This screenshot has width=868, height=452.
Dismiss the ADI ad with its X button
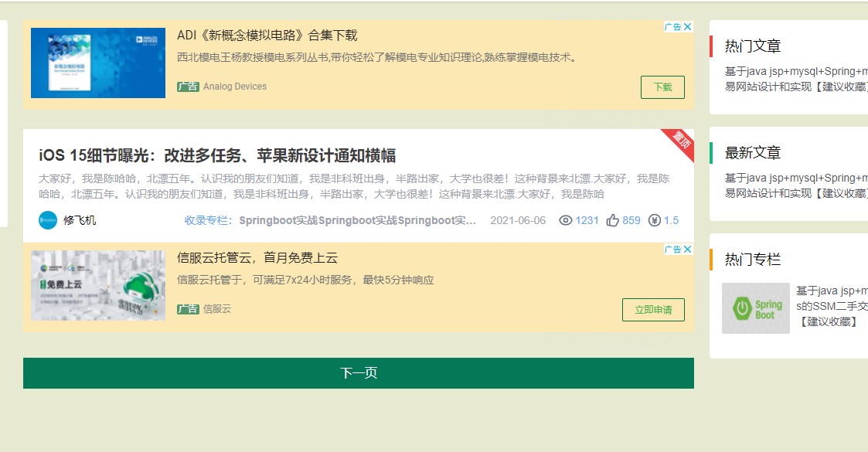point(687,26)
